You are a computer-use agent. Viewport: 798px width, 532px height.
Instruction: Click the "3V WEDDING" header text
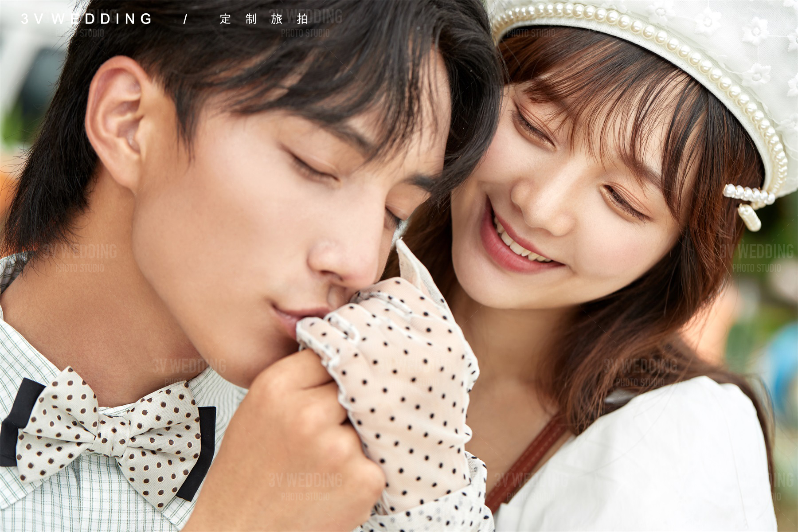click(x=86, y=19)
